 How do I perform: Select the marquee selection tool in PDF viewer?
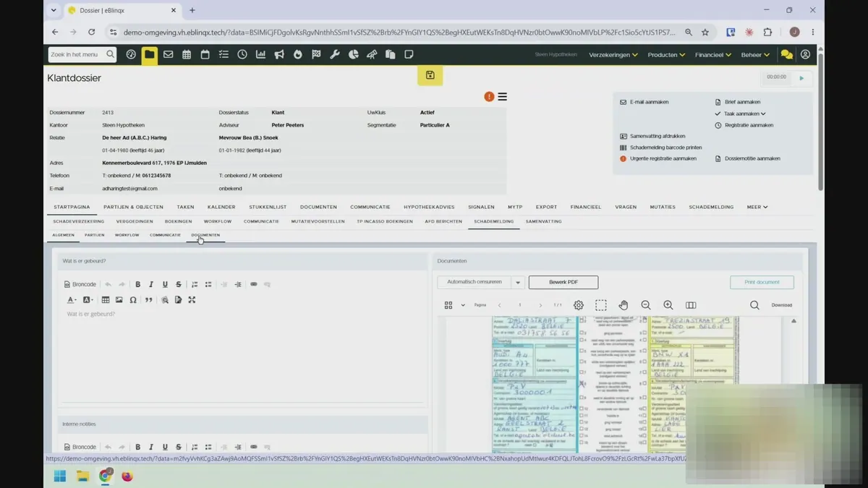click(x=601, y=305)
